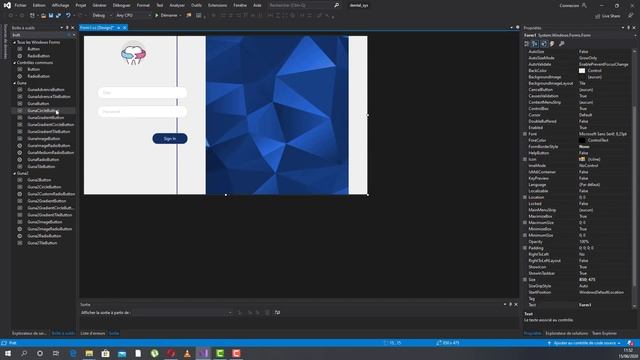The image size is (640, 360).
Task: Click the Password field on the form
Action: [x=142, y=111]
